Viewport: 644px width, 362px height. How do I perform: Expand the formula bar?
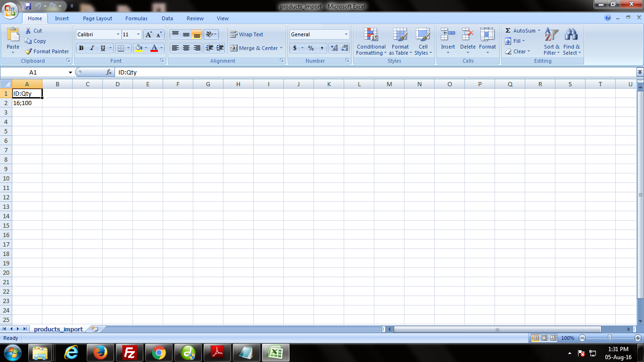(640, 73)
